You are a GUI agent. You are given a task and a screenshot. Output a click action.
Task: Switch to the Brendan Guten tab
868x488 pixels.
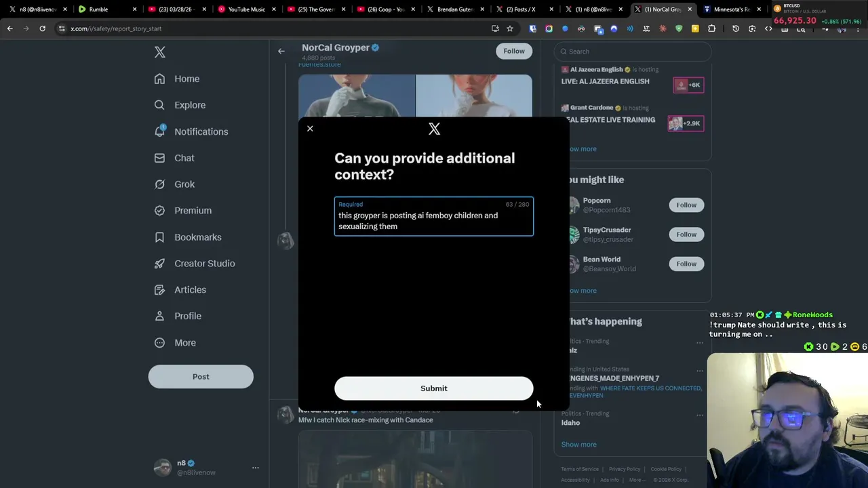pos(455,9)
